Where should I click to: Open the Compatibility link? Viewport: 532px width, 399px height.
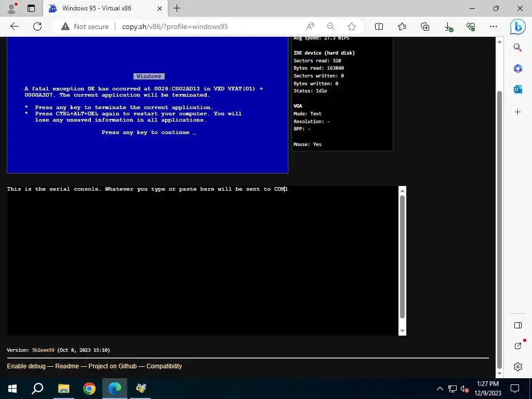point(164,366)
